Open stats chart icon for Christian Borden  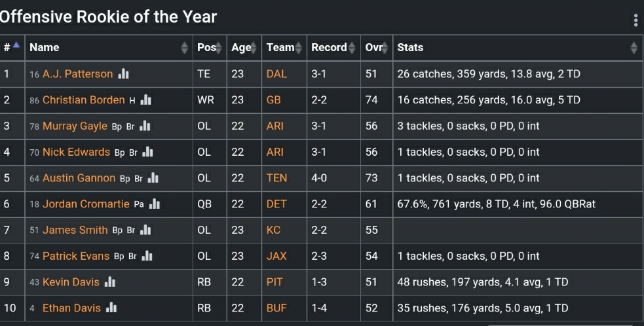(x=146, y=100)
